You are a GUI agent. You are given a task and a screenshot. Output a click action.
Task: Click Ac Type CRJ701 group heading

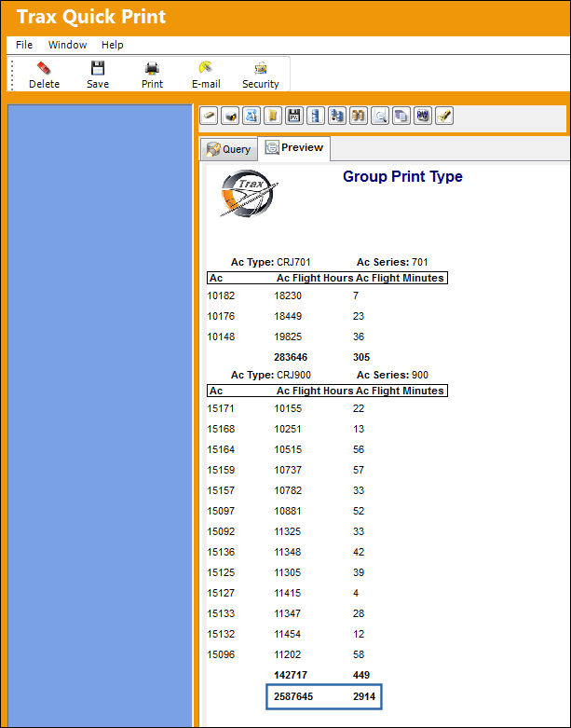[x=271, y=262]
